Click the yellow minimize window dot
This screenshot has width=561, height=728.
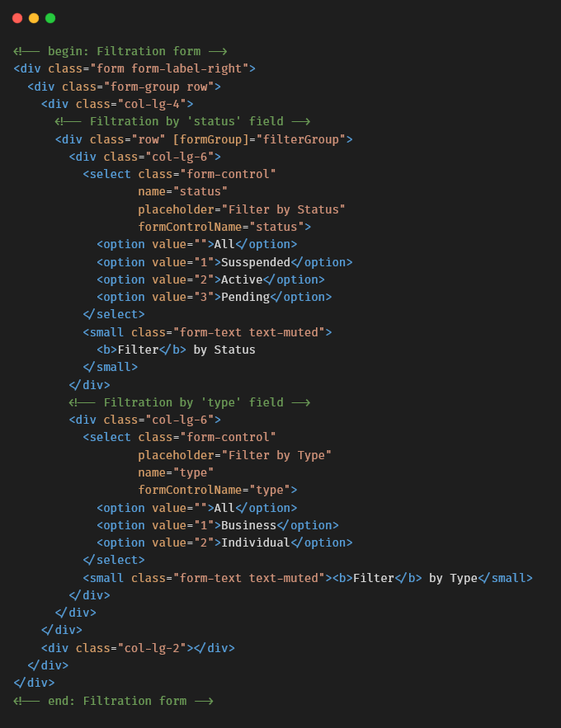[34, 18]
